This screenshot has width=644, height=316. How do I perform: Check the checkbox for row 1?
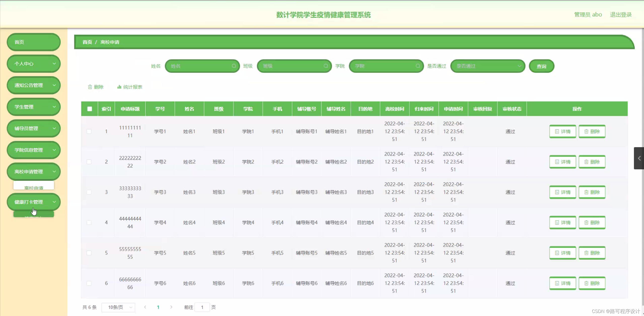(x=89, y=132)
